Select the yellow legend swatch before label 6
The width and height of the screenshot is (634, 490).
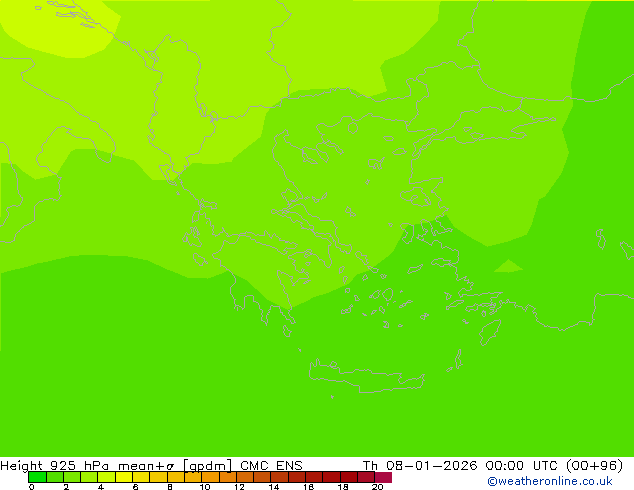[x=124, y=477]
